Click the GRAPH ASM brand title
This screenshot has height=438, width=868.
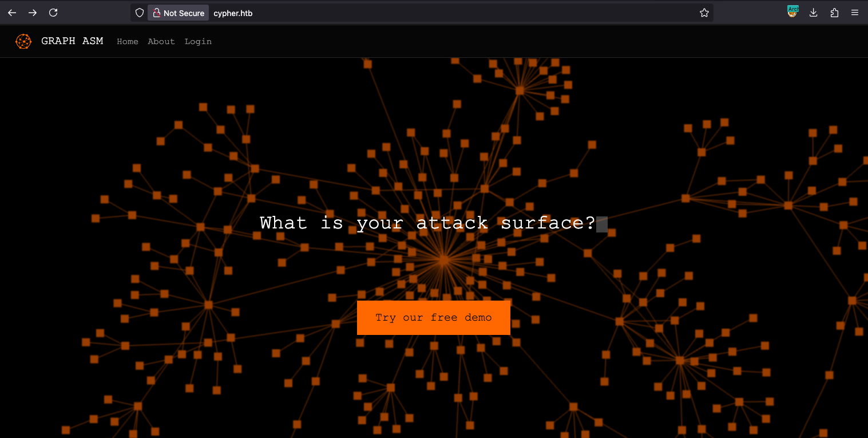pos(72,41)
